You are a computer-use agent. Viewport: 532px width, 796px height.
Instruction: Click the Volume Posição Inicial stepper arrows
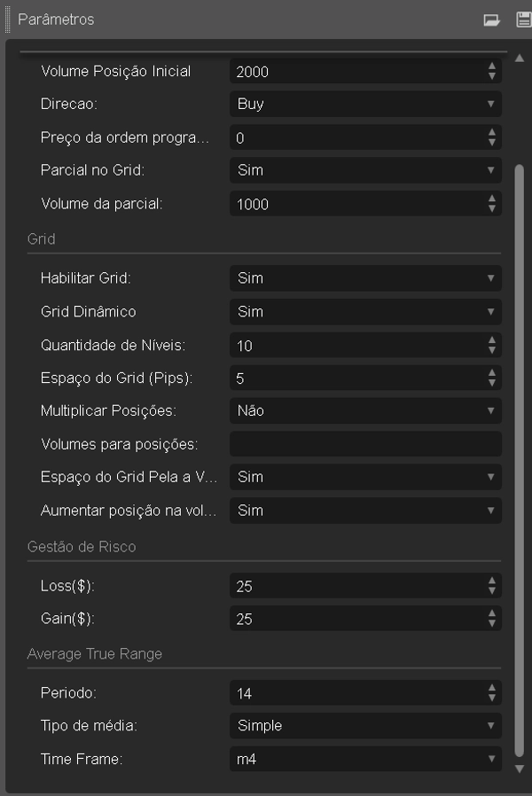[491, 71]
